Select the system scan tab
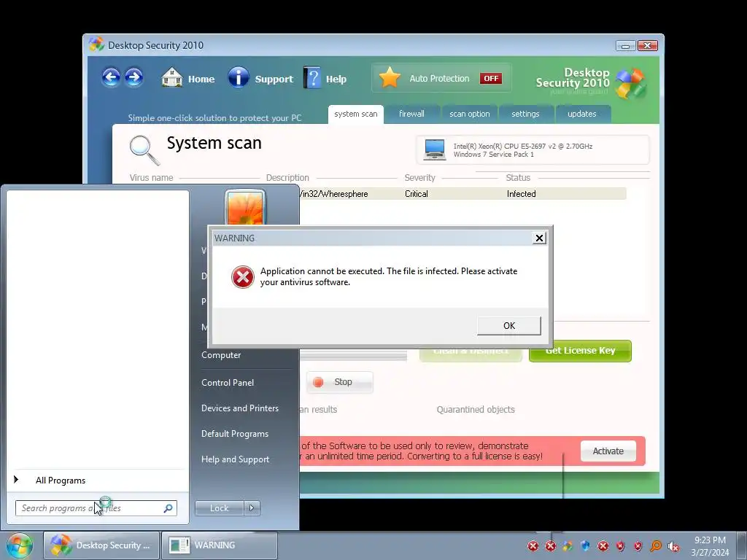 point(356,114)
